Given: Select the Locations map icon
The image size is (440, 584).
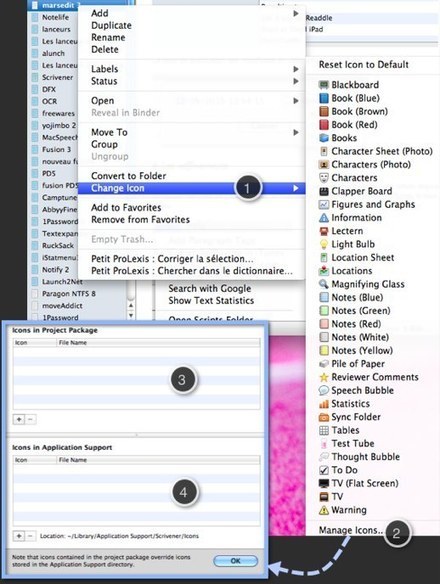Looking at the screenshot, I should pos(345,271).
